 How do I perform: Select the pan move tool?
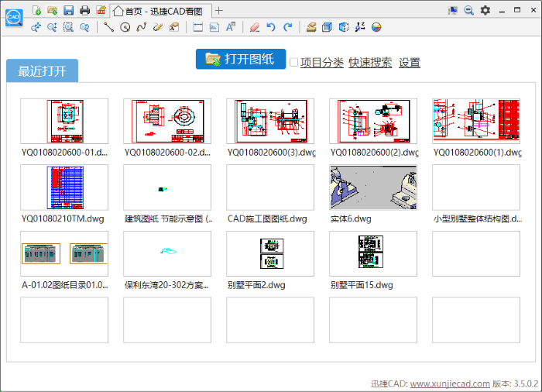click(x=36, y=27)
